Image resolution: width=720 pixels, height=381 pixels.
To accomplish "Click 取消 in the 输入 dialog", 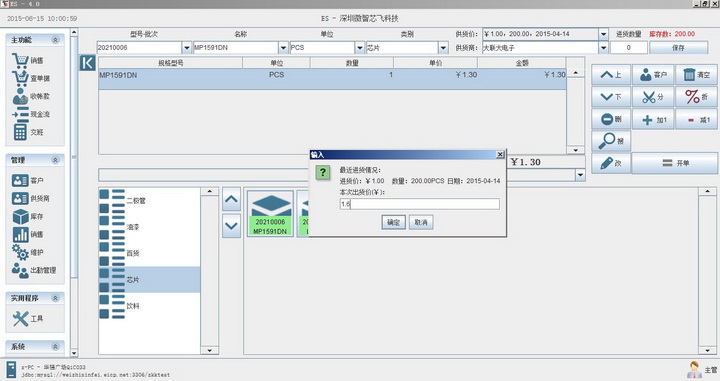I will (x=421, y=222).
